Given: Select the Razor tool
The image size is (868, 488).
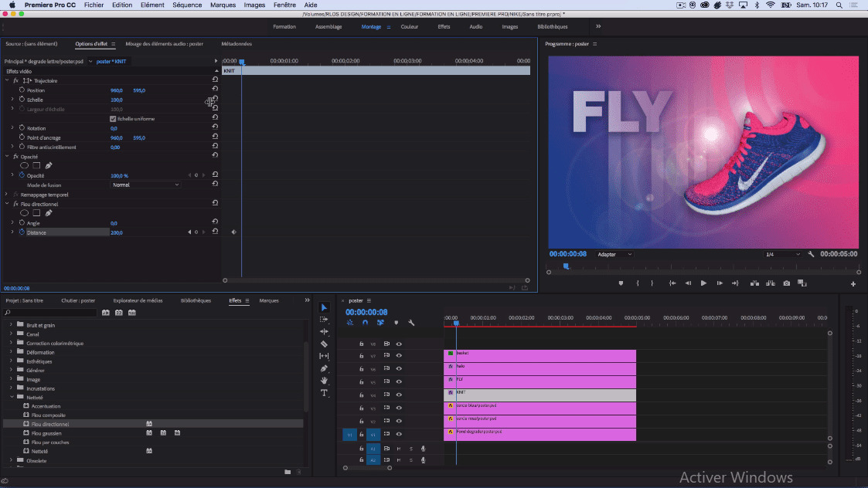Looking at the screenshot, I should coord(325,344).
